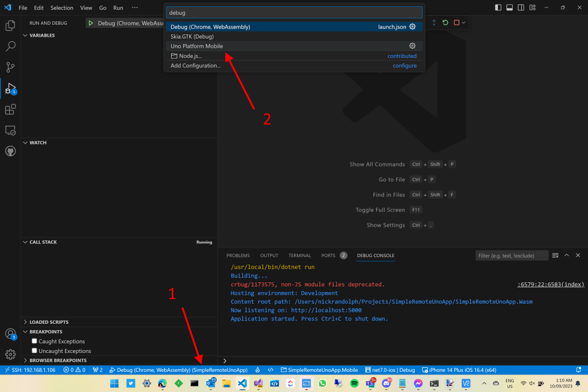The height and width of the screenshot is (392, 588).
Task: Open chevron next to stop debug button
Action: coord(463,22)
